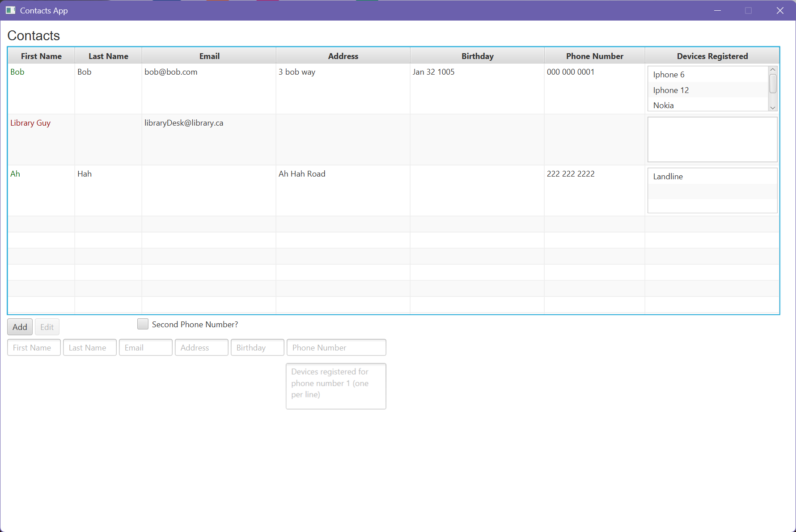This screenshot has width=796, height=532.
Task: Click the Devices Registered column header
Action: point(712,56)
